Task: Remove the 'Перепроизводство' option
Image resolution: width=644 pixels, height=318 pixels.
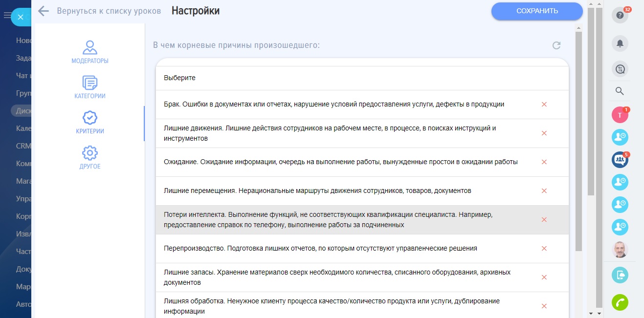Action: (x=544, y=249)
